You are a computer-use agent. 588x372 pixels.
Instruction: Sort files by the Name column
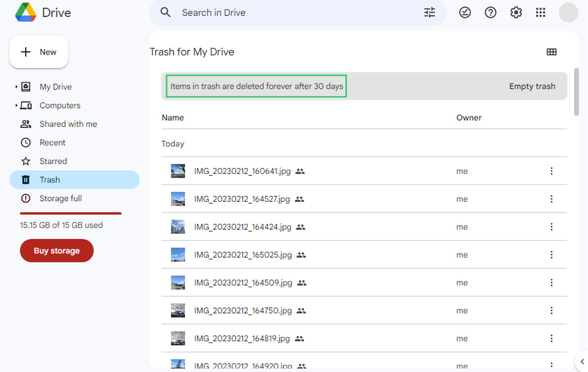click(x=172, y=117)
